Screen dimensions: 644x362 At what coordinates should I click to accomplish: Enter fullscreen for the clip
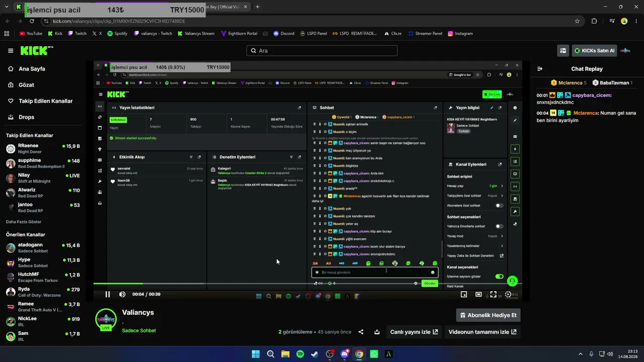[493, 294]
